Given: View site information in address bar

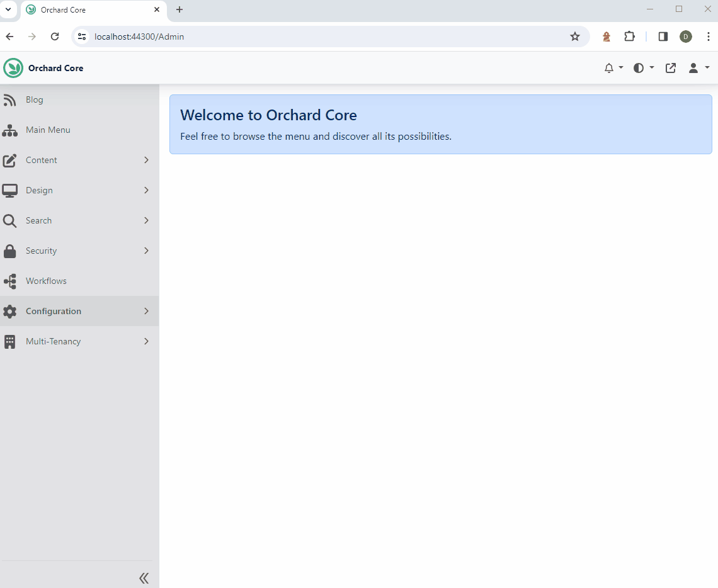Looking at the screenshot, I should click(82, 37).
